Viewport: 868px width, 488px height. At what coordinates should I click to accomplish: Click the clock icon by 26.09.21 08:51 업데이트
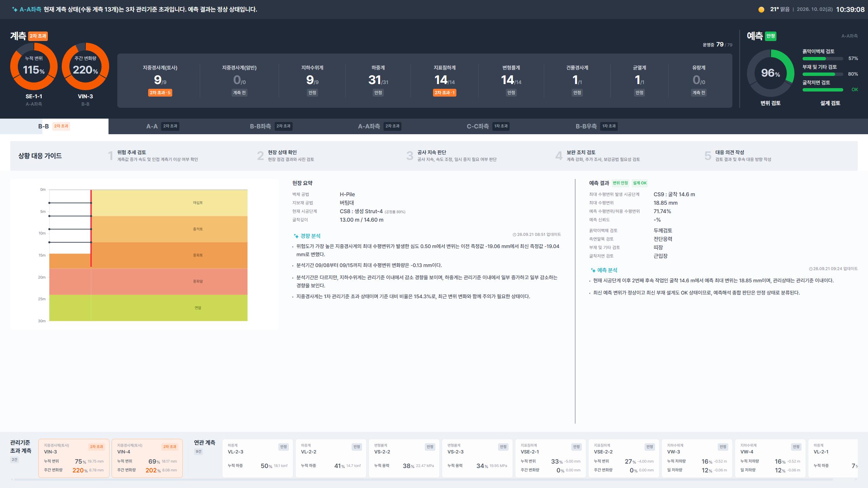[514, 235]
